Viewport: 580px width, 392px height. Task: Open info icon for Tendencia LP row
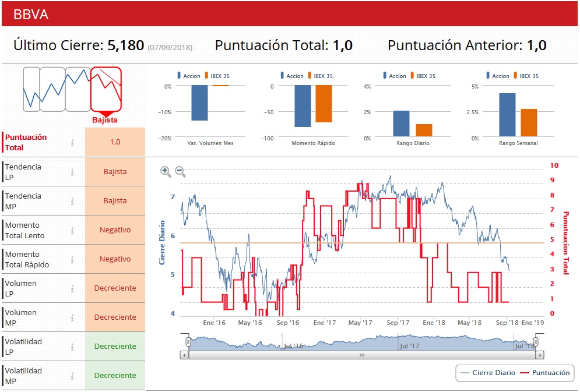(72, 172)
